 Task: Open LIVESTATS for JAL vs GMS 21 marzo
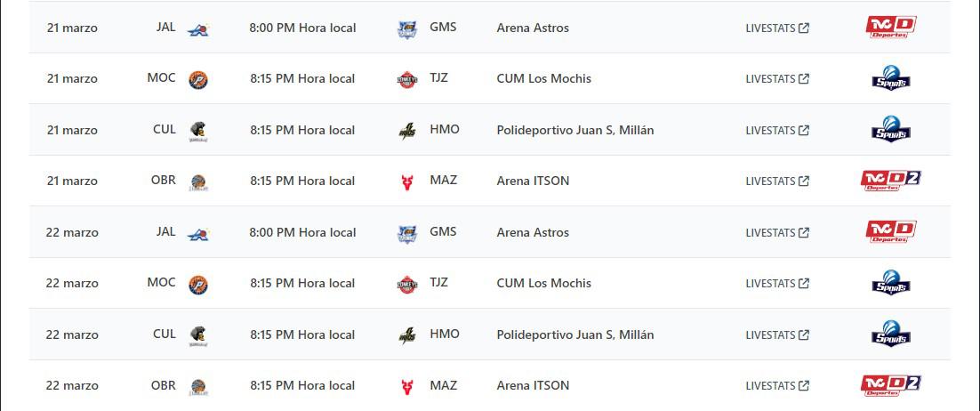777,28
